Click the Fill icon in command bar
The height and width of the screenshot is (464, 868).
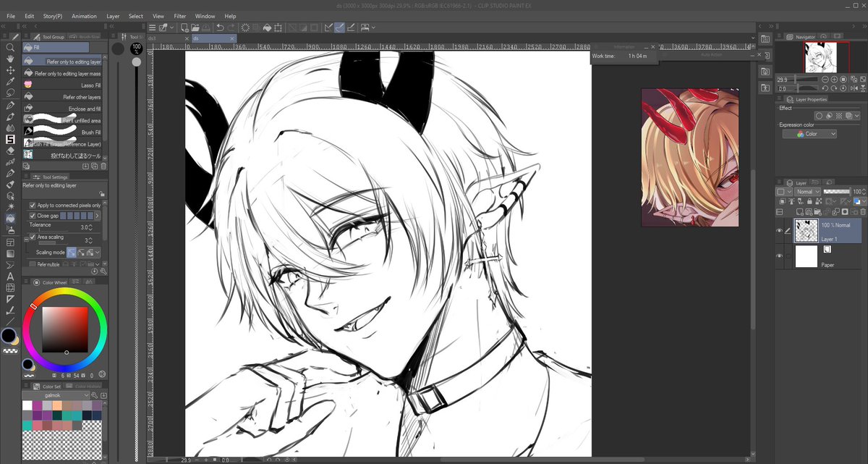click(x=266, y=28)
